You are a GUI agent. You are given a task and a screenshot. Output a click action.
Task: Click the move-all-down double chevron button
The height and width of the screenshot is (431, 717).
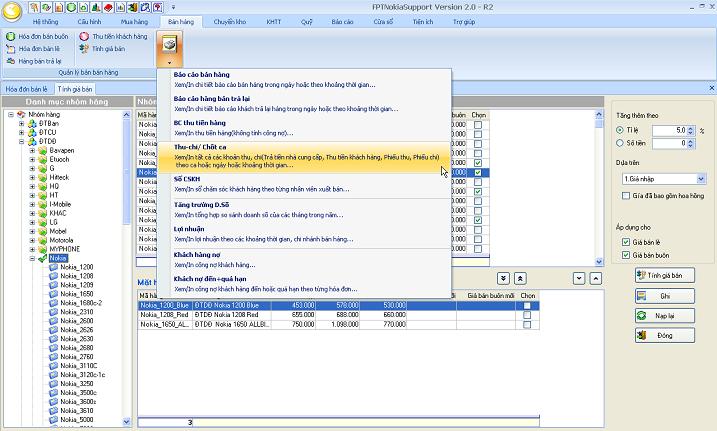coord(503,278)
